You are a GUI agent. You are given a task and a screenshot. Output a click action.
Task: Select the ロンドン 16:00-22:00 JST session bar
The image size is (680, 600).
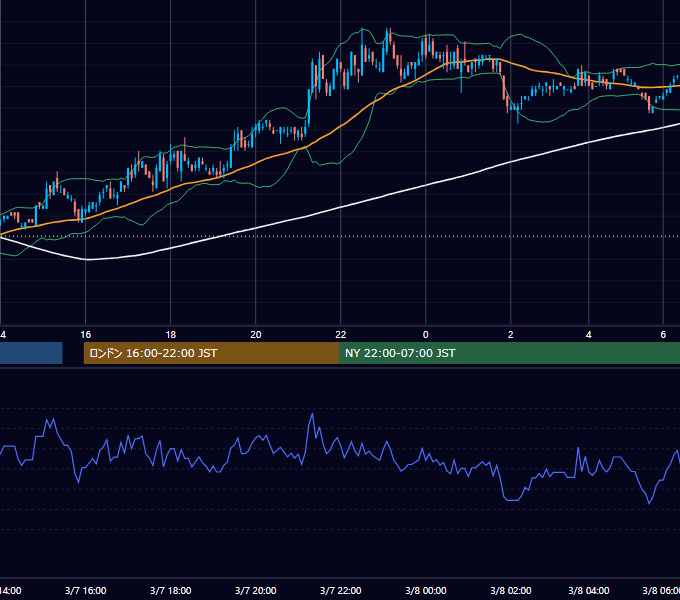[x=211, y=353]
